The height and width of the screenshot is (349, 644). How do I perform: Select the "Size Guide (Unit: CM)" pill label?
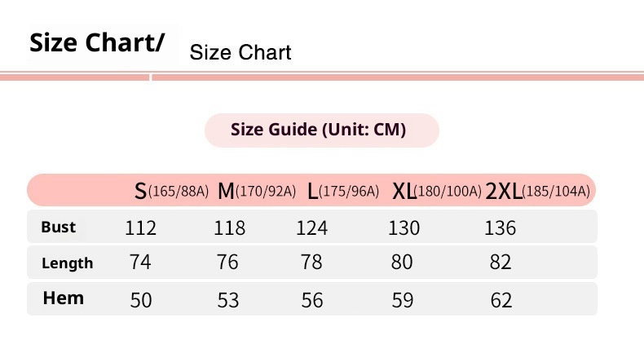click(321, 130)
